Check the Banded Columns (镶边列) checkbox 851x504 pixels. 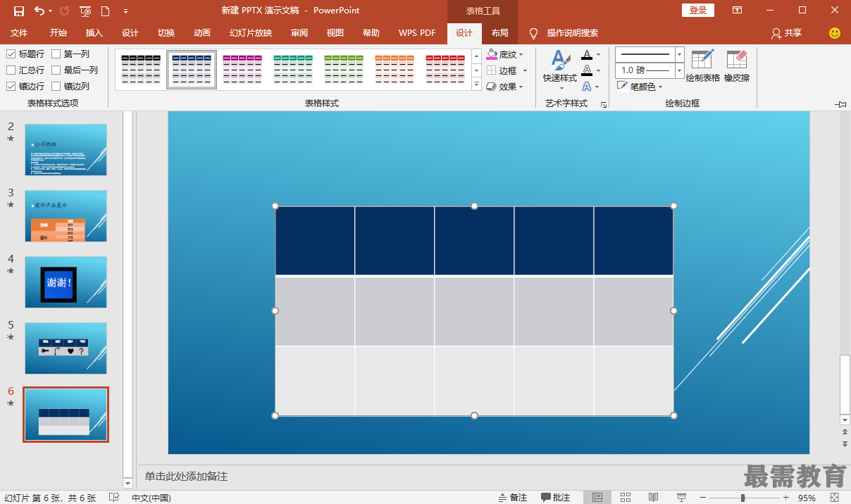pos(56,87)
